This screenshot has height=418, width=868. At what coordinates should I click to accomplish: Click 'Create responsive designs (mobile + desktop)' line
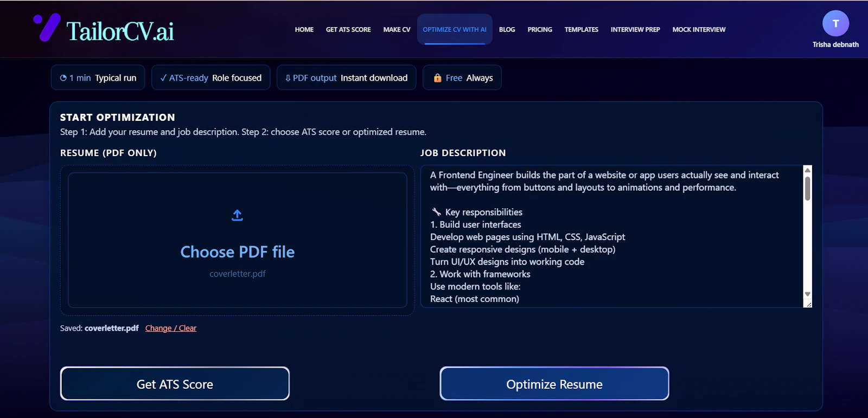point(523,249)
